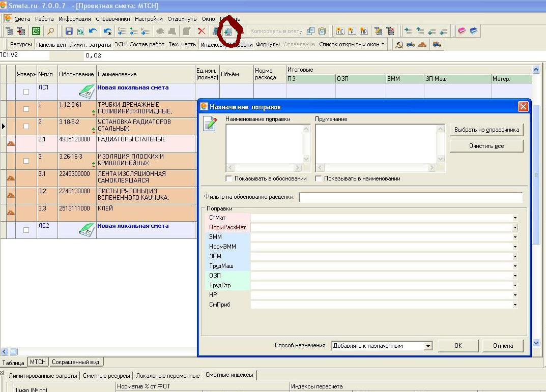Click the Панель цен toolbar button
The image size is (546, 392).
click(x=51, y=45)
